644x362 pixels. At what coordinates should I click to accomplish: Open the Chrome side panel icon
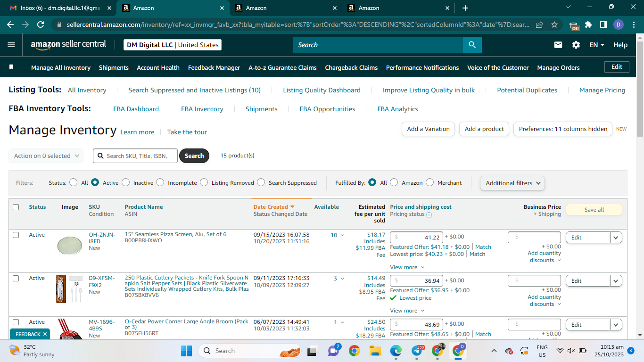[603, 25]
